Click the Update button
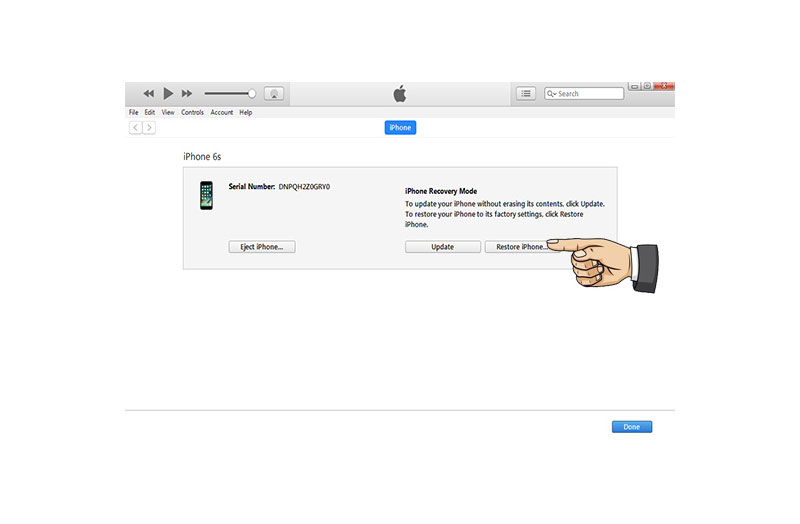Viewport: 800px width, 524px height. coord(442,247)
